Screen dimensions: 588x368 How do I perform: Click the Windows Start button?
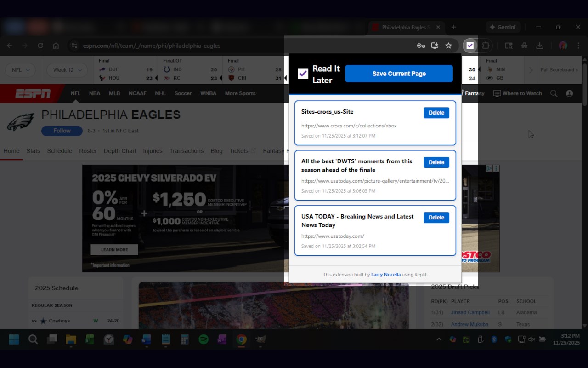(x=14, y=339)
